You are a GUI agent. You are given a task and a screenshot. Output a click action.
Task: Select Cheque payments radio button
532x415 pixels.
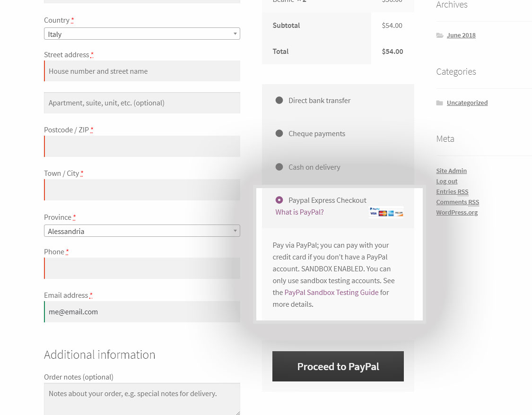279,133
